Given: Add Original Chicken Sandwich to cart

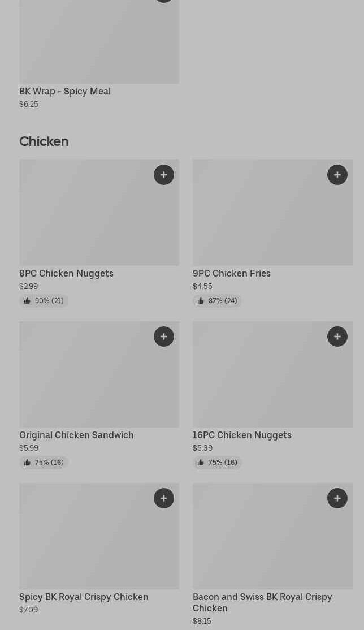Looking at the screenshot, I should [x=164, y=336].
